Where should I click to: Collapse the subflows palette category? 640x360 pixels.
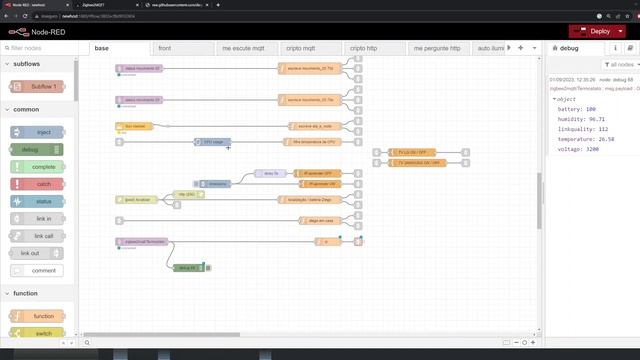pyautogui.click(x=38, y=64)
